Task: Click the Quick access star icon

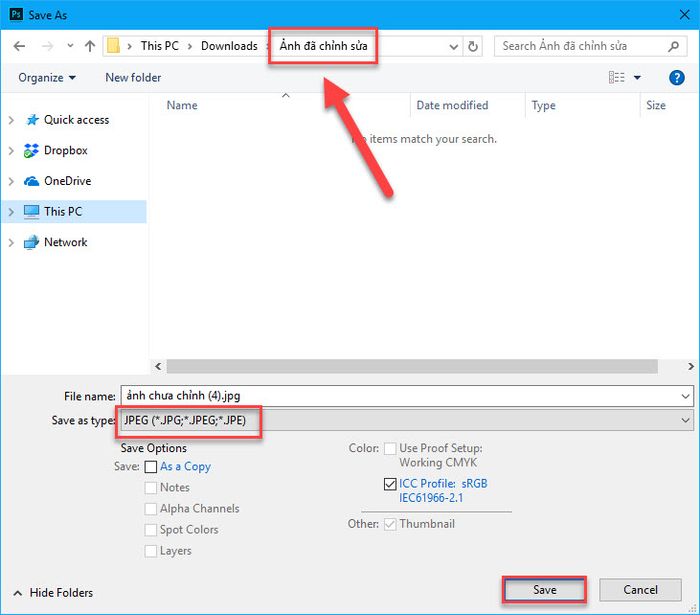Action: pos(32,120)
